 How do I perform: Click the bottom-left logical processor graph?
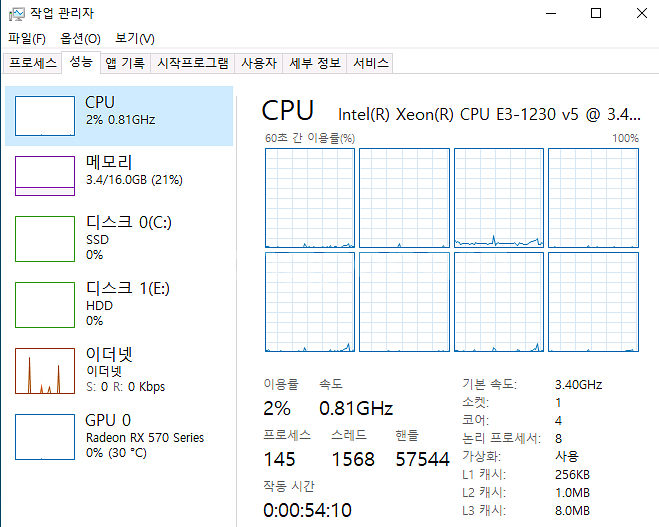click(310, 302)
